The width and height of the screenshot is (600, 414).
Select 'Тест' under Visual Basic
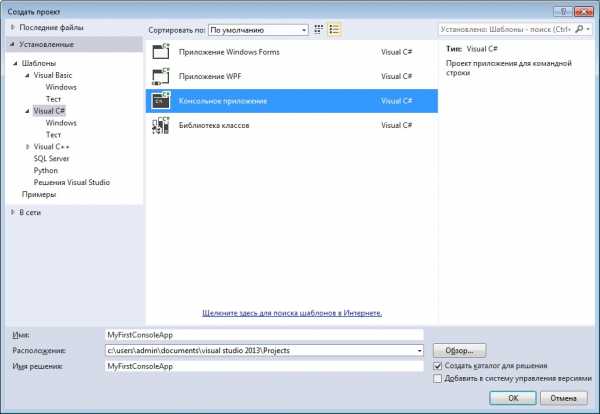54,99
